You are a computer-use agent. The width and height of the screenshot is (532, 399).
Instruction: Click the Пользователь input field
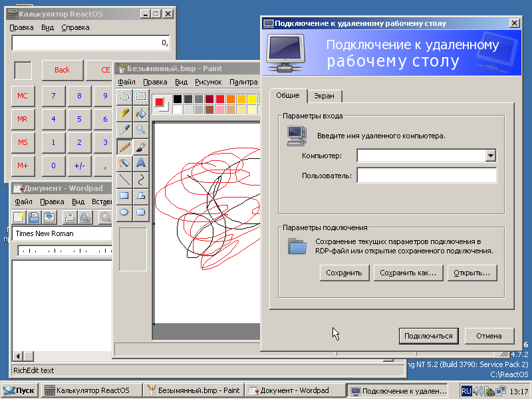pos(427,176)
